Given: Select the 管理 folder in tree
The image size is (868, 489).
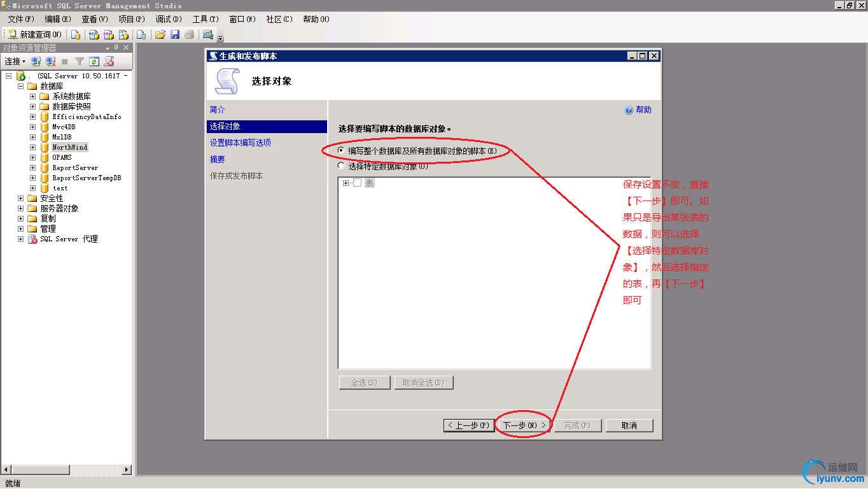Looking at the screenshot, I should pyautogui.click(x=48, y=229).
